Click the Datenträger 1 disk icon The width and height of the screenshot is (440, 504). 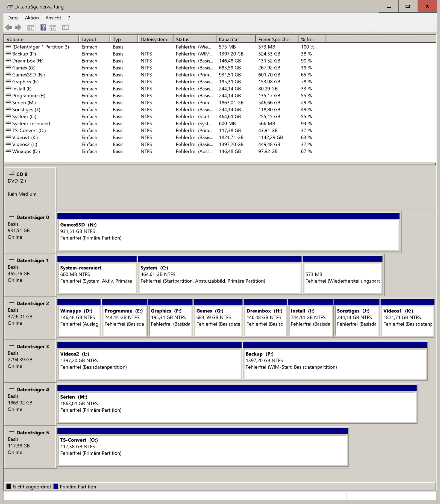click(x=11, y=260)
